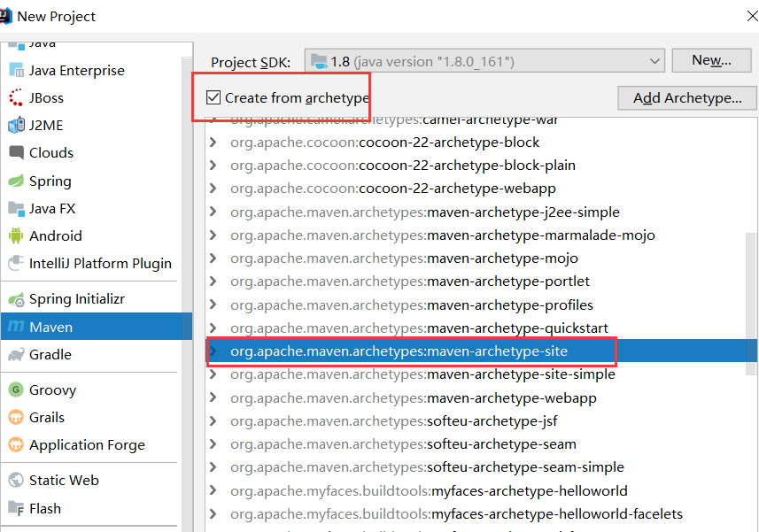Expand the myfaces-archetype-helloworld-facelets node
The image size is (759, 532).
[x=213, y=513]
